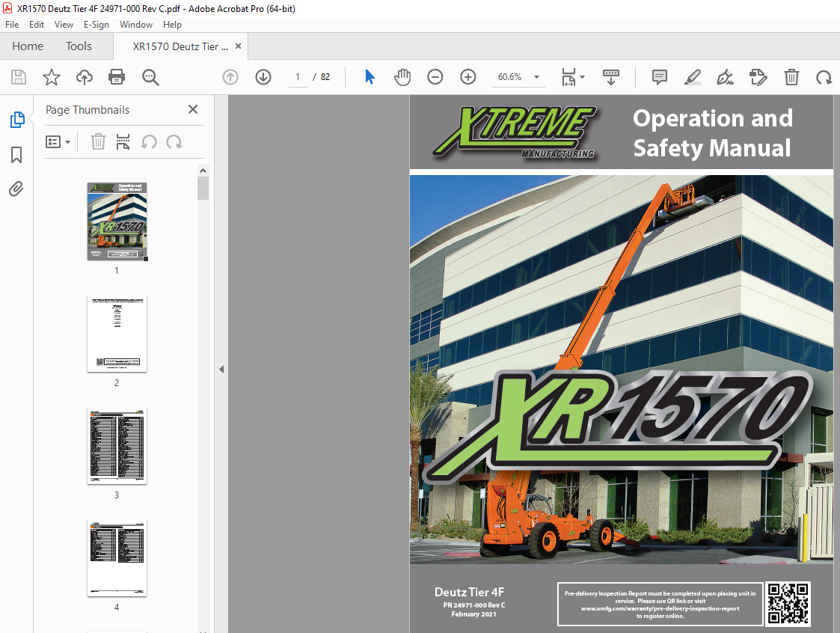This screenshot has width=840, height=633.
Task: Go to next page arrow
Action: (263, 77)
